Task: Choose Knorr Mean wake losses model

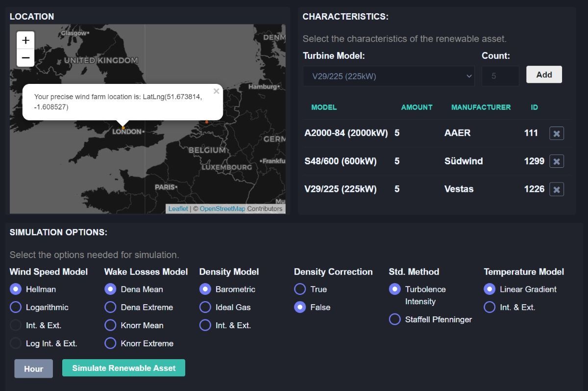Action: [111, 325]
